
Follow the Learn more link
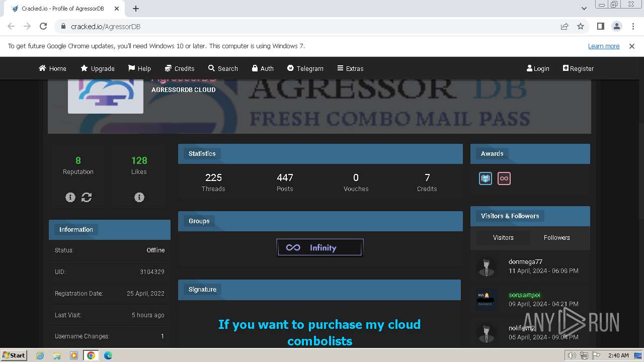click(604, 46)
